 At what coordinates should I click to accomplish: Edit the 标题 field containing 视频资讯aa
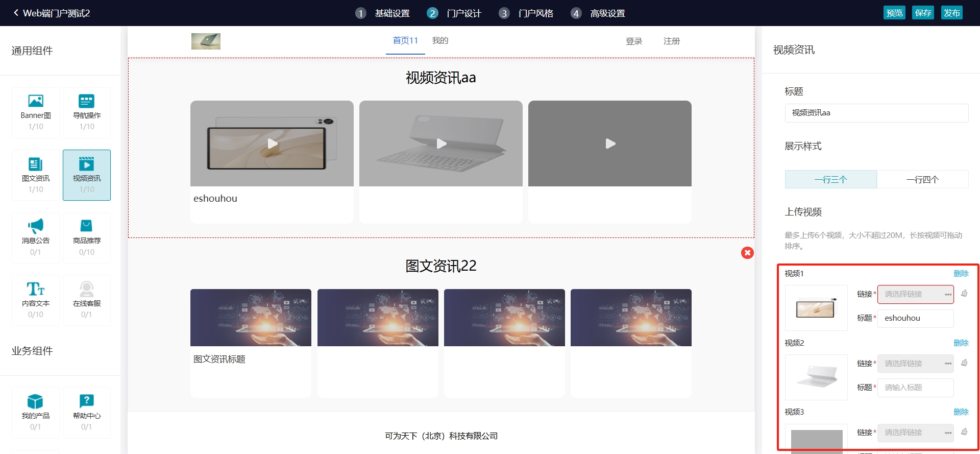(876, 113)
